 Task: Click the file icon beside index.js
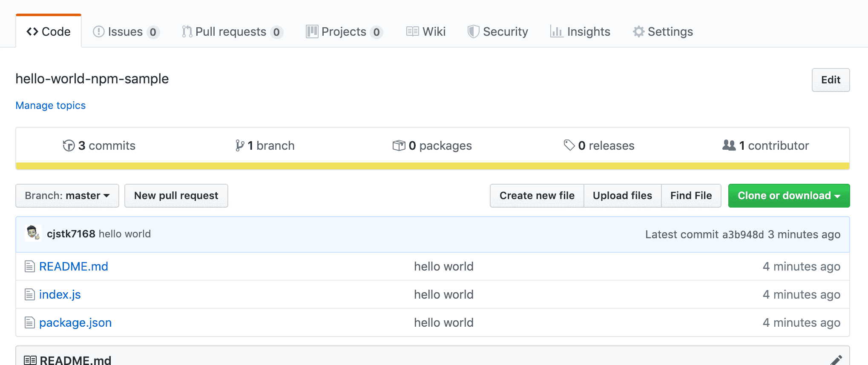pos(29,294)
